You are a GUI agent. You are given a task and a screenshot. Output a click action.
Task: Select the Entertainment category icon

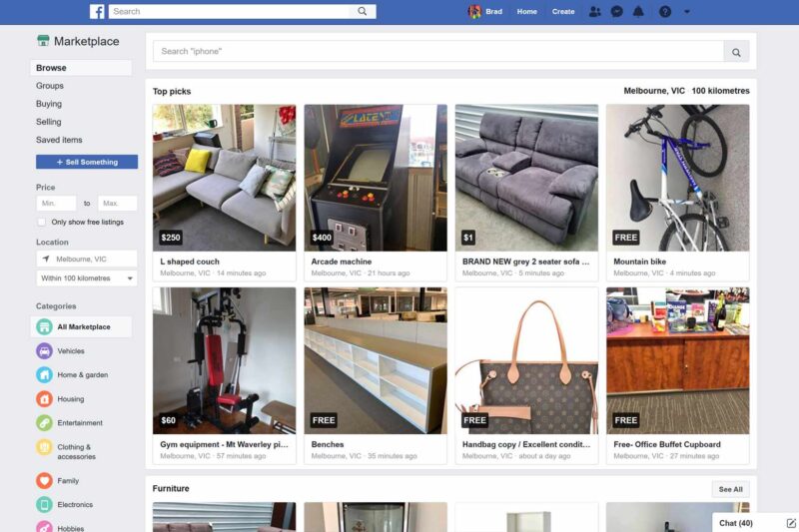tap(44, 422)
